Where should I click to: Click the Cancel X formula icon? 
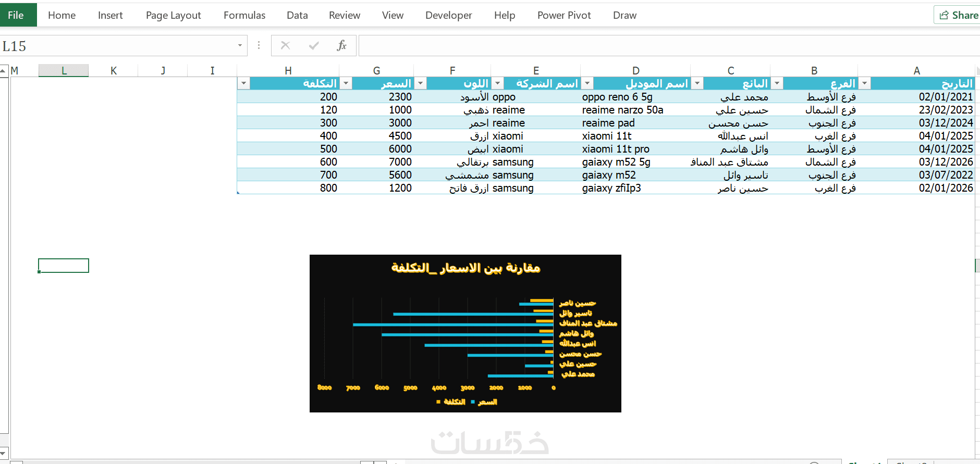285,46
